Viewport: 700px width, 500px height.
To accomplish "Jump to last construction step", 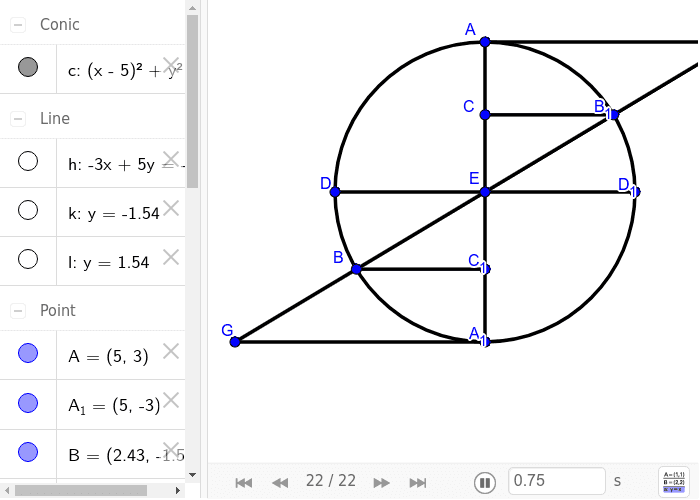I will pyautogui.click(x=418, y=483).
